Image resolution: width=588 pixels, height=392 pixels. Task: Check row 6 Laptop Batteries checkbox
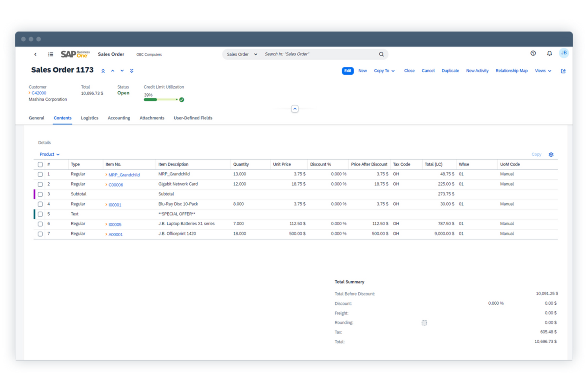tap(40, 224)
